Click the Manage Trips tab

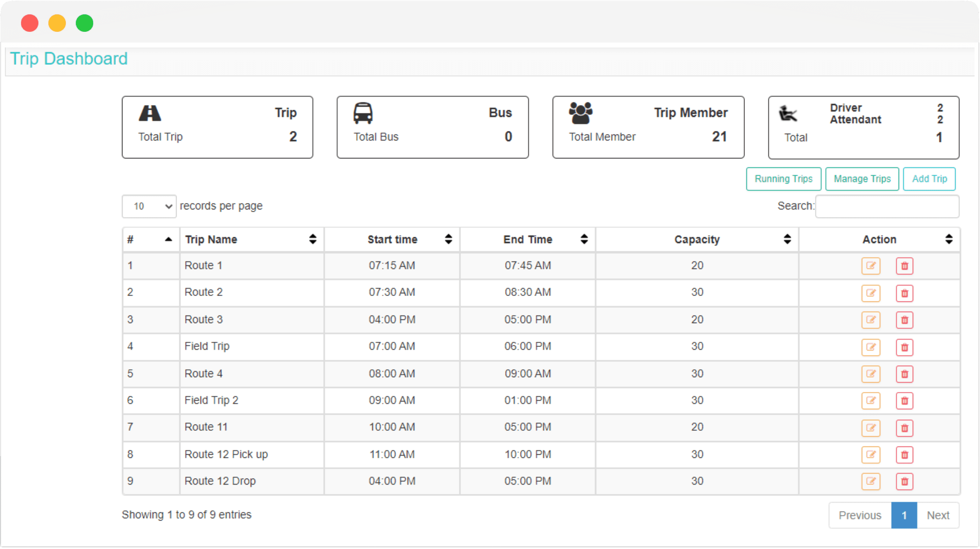tap(862, 178)
